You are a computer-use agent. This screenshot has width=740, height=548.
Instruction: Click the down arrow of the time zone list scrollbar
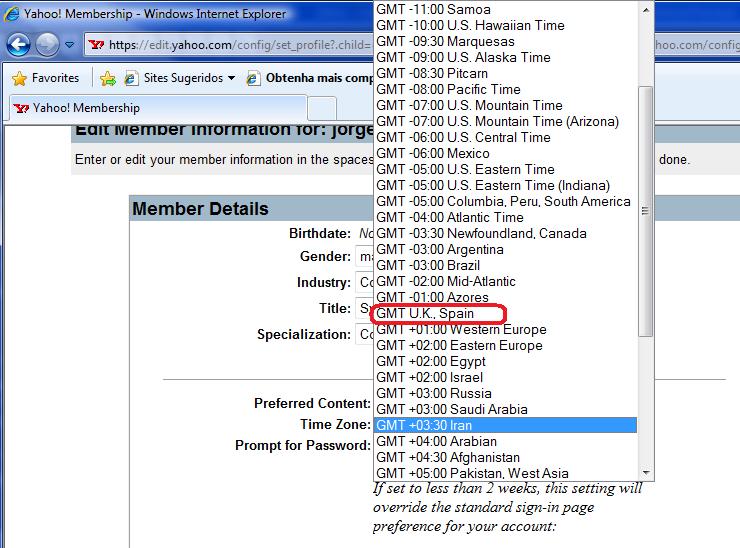tap(645, 473)
